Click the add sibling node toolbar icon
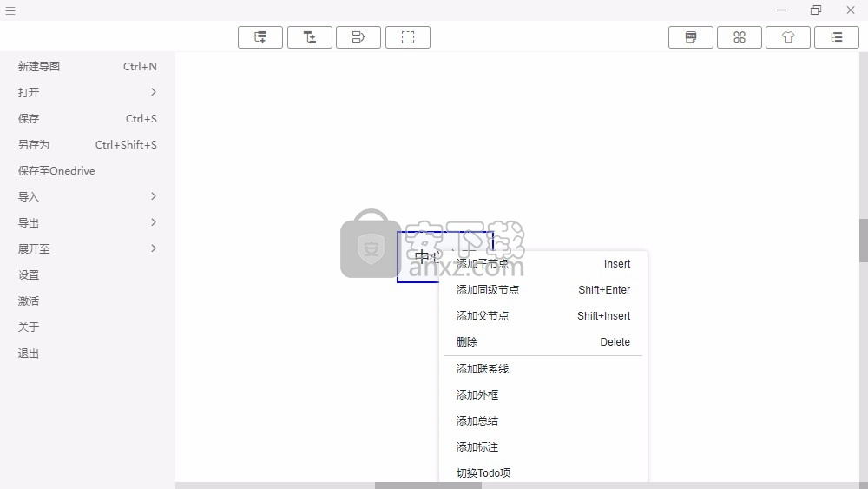868x489 pixels. (260, 37)
